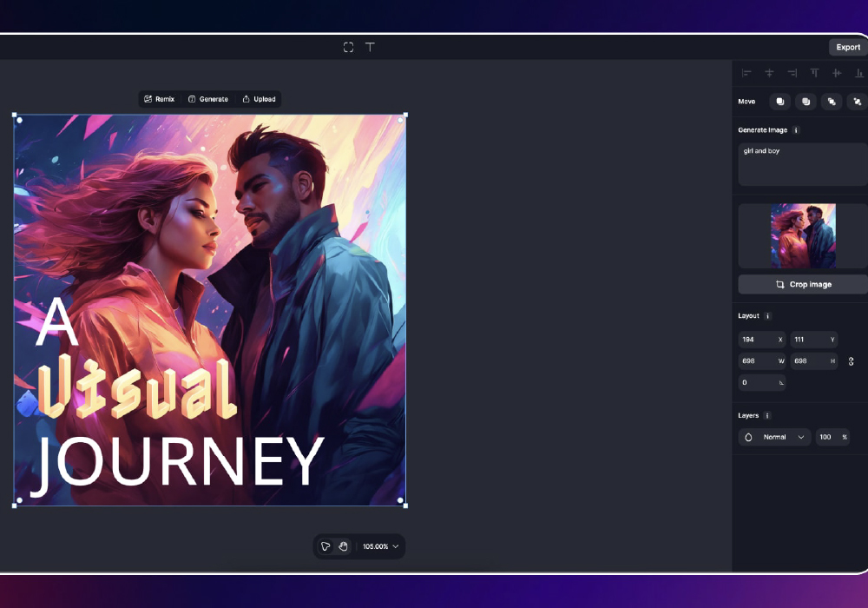
Task: Open the Normal blend mode dropdown
Action: click(x=774, y=437)
